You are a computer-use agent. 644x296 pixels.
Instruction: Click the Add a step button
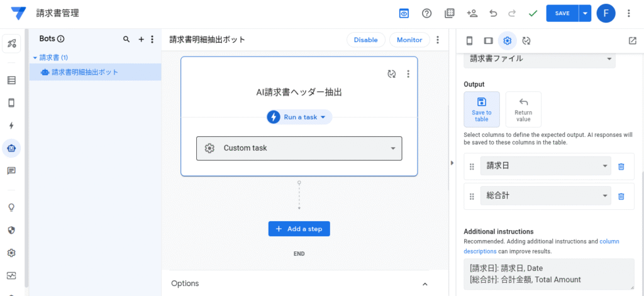pyautogui.click(x=299, y=229)
